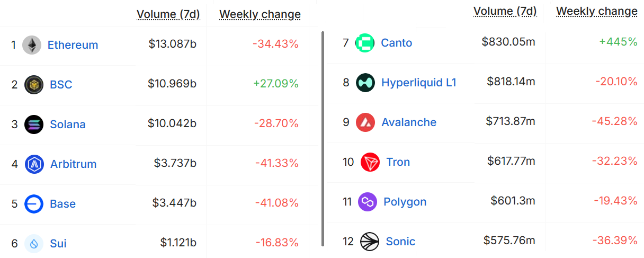This screenshot has width=644, height=258.
Task: Open the Hyperliquid L1 chain link
Action: [x=418, y=83]
